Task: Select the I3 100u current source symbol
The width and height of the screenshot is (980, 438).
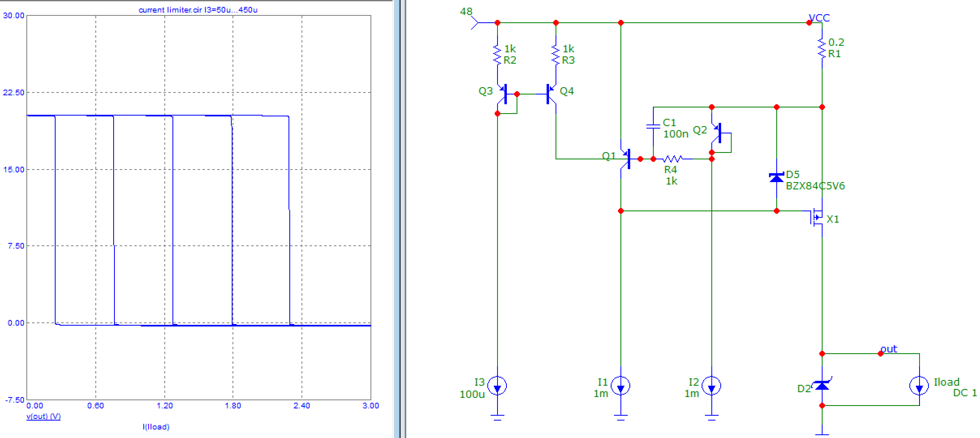Action: coord(497,386)
